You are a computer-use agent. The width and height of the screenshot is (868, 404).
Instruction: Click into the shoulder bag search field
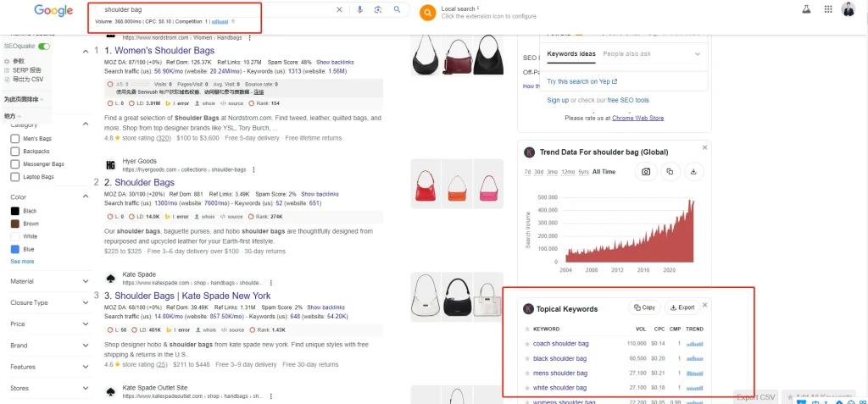point(216,9)
